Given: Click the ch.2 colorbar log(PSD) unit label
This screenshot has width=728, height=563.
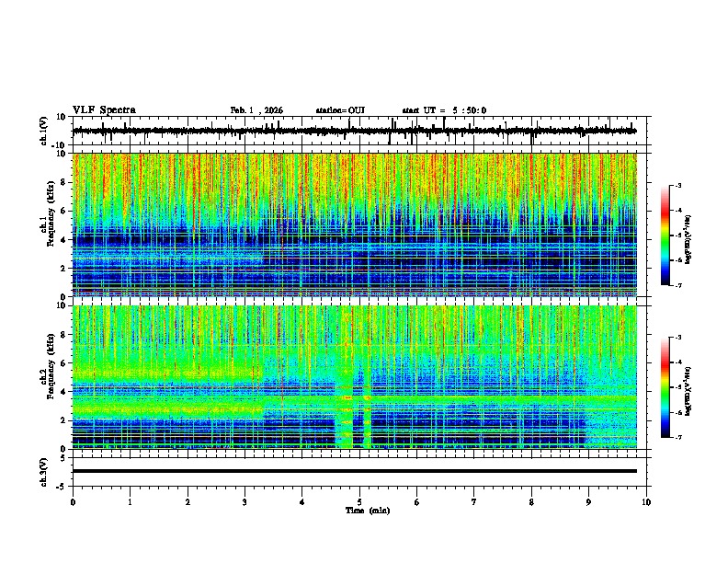Looking at the screenshot, I should (x=688, y=392).
